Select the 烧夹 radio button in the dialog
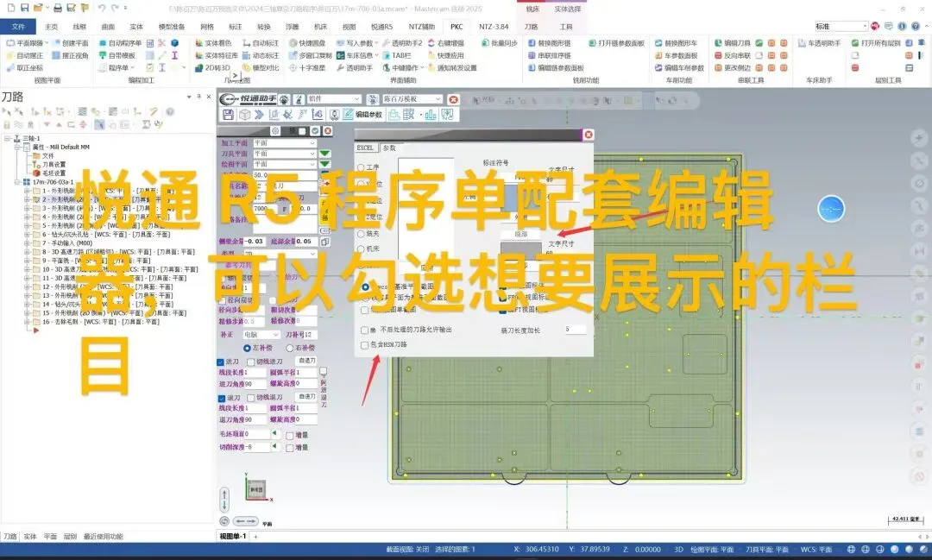This screenshot has height=560, width=932. pos(361,234)
